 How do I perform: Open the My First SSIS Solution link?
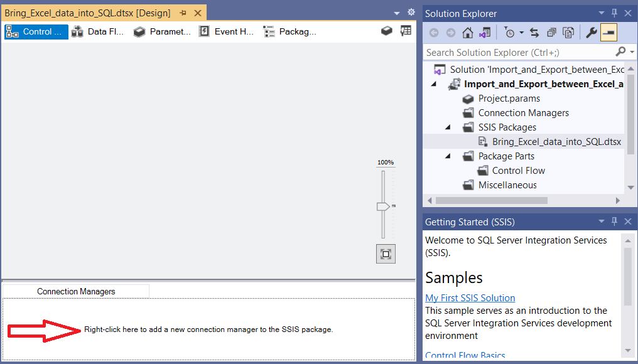pos(470,298)
